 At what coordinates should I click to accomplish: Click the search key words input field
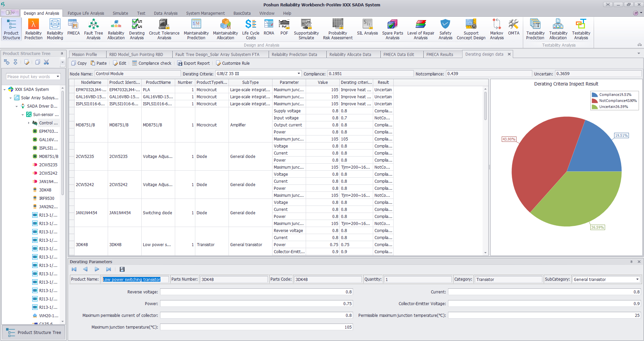click(x=31, y=77)
